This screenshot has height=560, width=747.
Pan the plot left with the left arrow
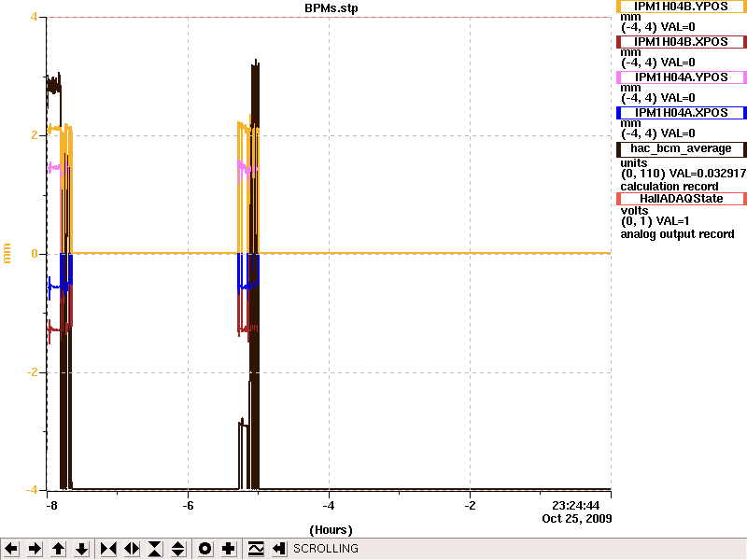click(x=11, y=549)
